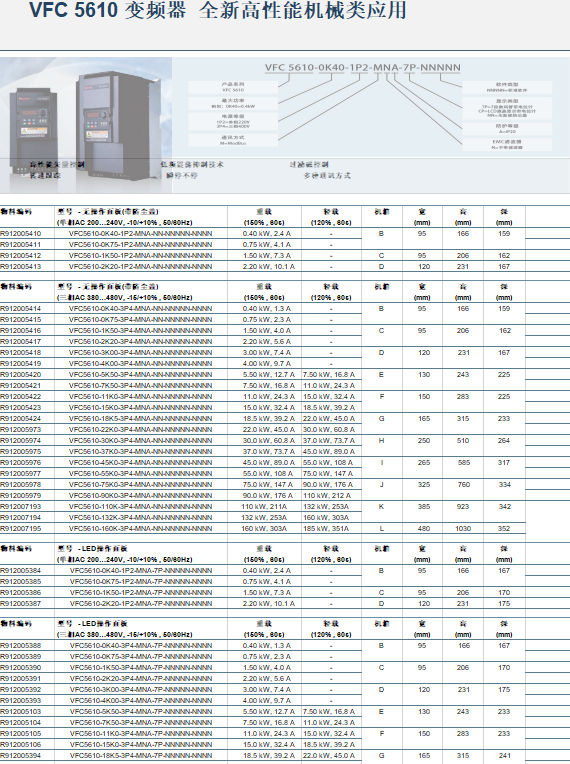This screenshot has width=570, height=764.
Task: Click the depth value 241
Action: click(504, 756)
